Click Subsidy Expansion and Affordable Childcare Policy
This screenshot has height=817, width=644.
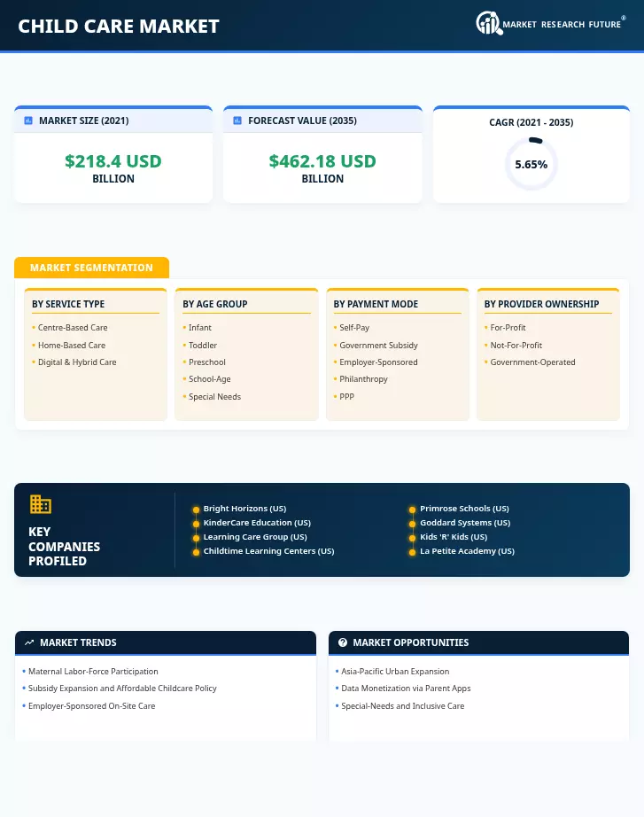click(122, 689)
